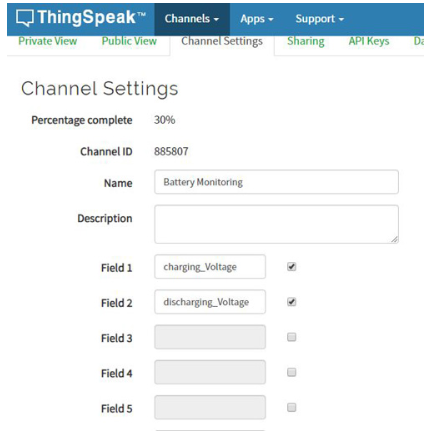
Task: Go to the API Keys tab
Action: pos(369,41)
